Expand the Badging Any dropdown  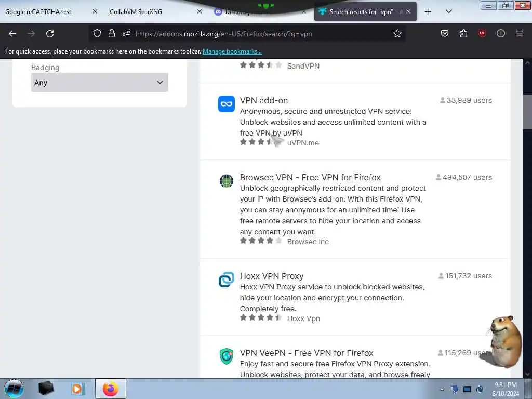[x=99, y=83]
